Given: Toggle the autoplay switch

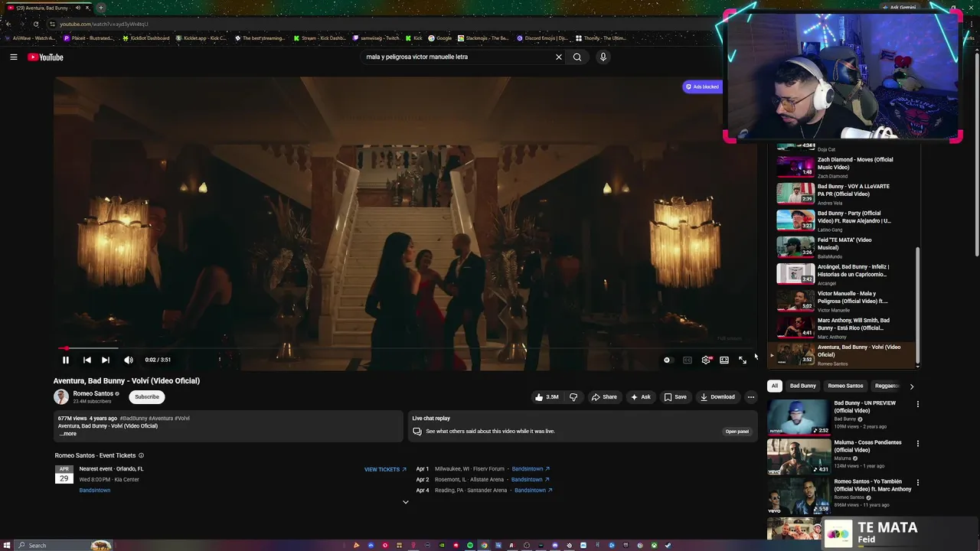Looking at the screenshot, I should (x=668, y=360).
